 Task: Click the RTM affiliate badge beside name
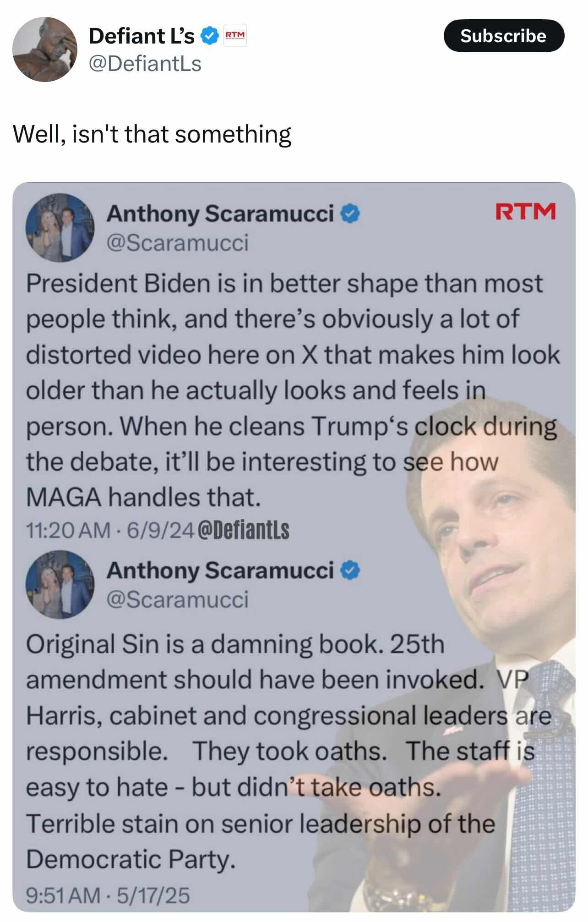point(235,36)
